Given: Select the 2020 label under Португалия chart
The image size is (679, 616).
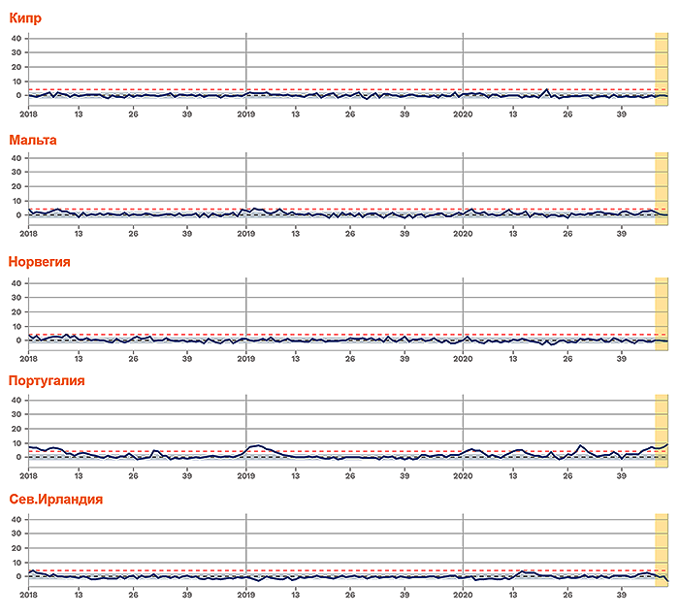Looking at the screenshot, I should (463, 476).
